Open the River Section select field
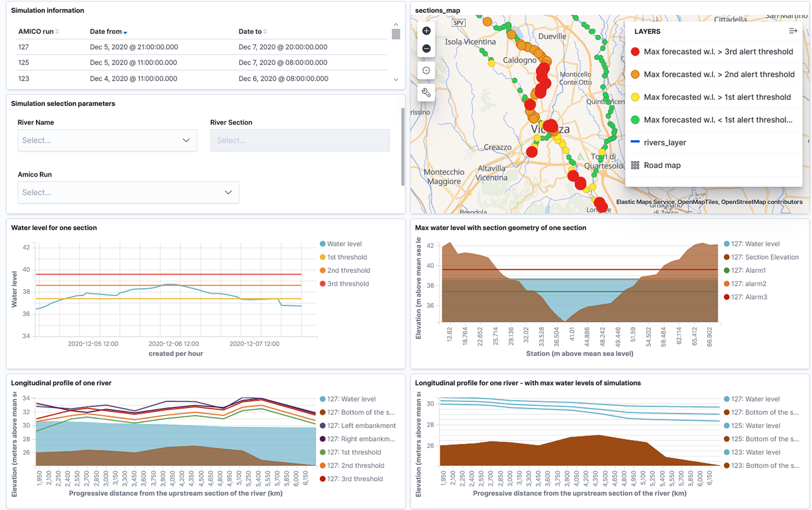 (300, 140)
